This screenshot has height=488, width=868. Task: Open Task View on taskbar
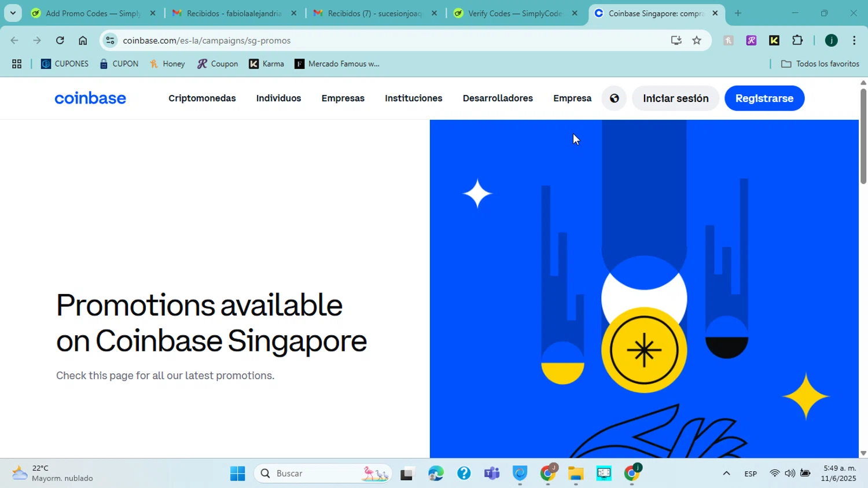click(x=407, y=474)
